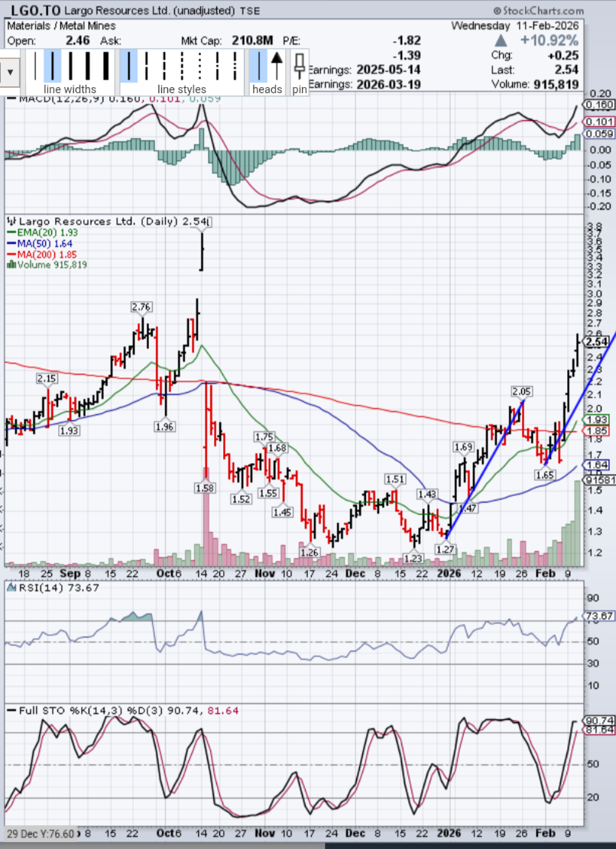Choose the fourth line width option

88,66
